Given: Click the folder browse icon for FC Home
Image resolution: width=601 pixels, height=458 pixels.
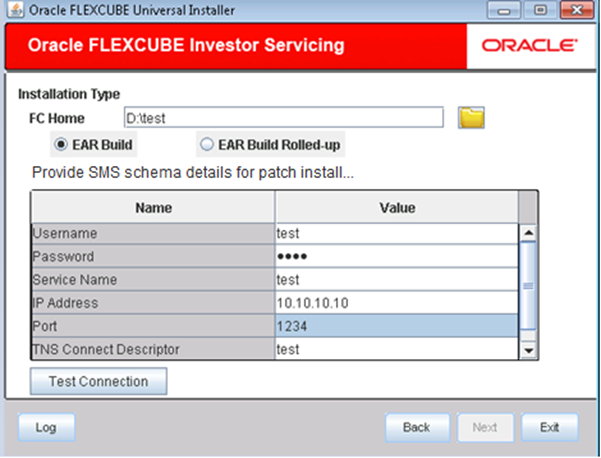Looking at the screenshot, I should [471, 118].
